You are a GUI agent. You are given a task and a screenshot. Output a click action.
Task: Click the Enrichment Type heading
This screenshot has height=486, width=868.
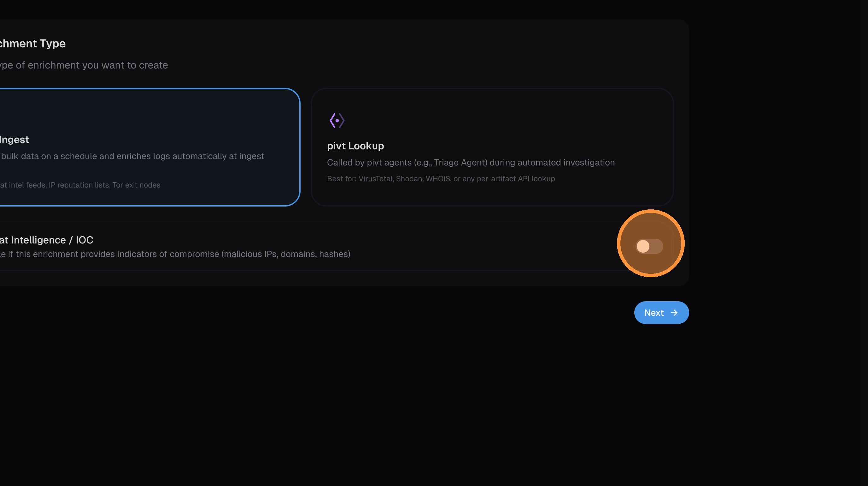coord(32,43)
